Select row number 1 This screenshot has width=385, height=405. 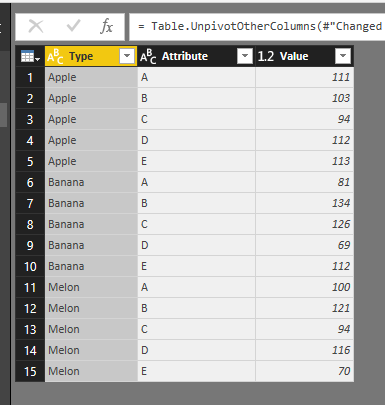(30, 77)
